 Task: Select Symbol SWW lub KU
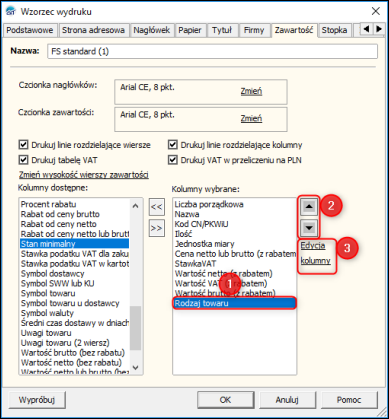[74, 283]
